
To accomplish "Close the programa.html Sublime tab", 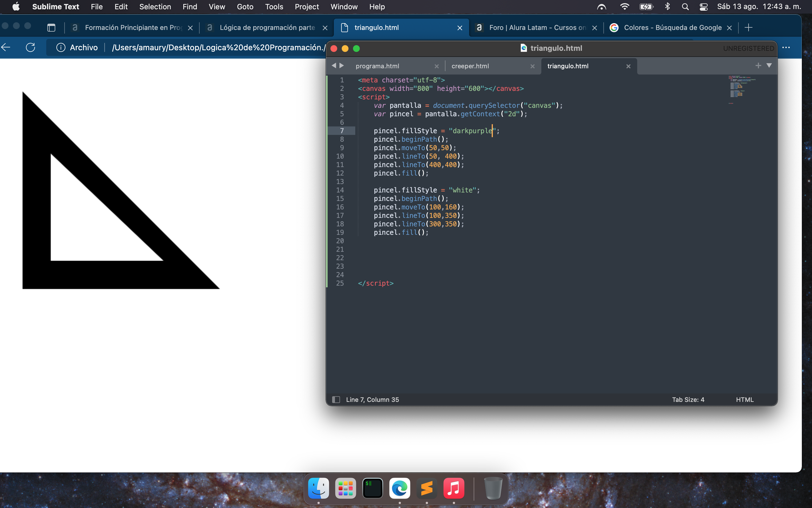I will click(436, 66).
